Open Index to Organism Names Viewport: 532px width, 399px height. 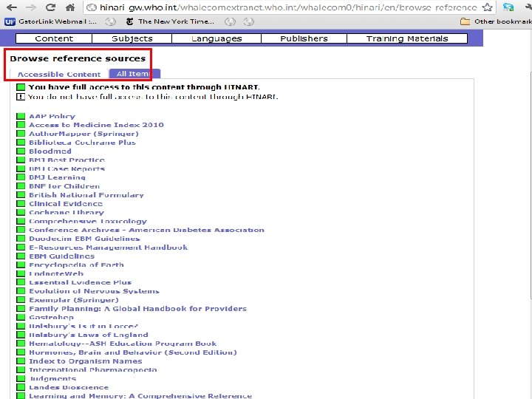coord(86,361)
